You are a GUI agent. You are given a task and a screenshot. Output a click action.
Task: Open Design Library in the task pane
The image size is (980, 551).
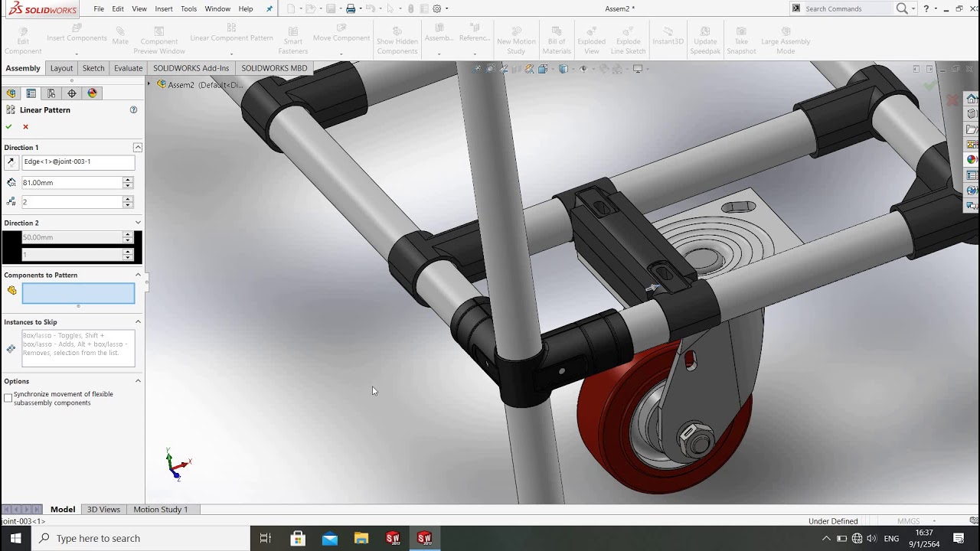pos(972,114)
